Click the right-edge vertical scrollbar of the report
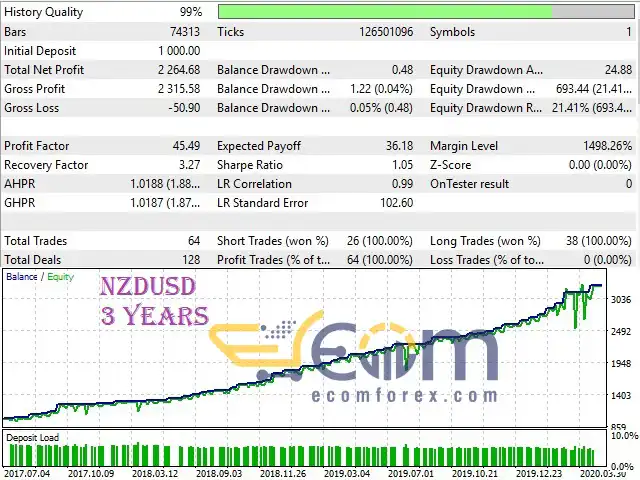Viewport: 640px width, 480px height. (x=638, y=135)
